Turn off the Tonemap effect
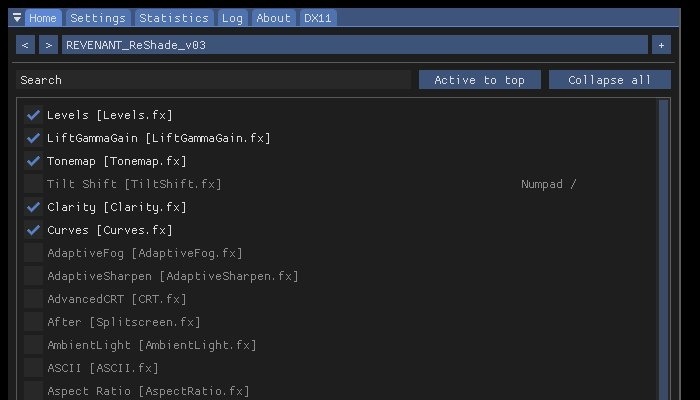This screenshot has height=400, width=700. 34,161
